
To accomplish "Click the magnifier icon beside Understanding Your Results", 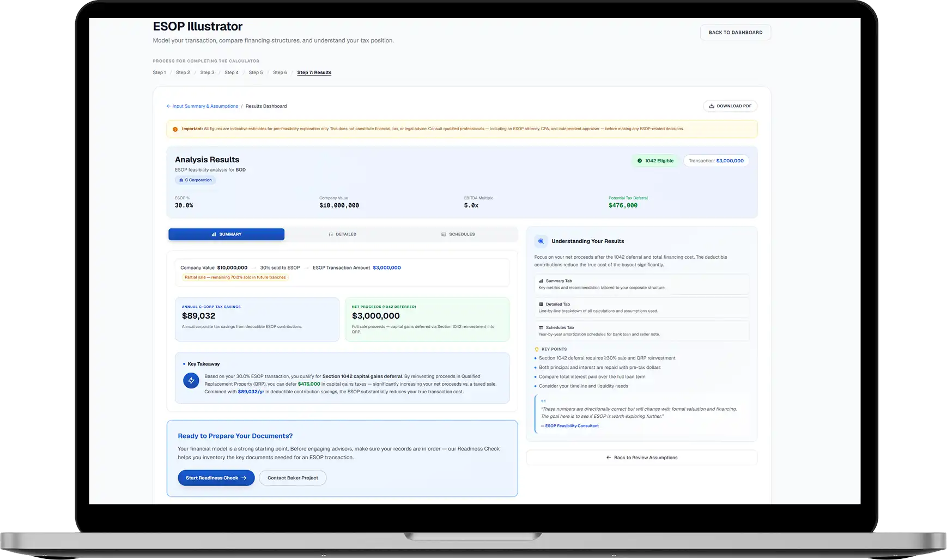I will 541,241.
